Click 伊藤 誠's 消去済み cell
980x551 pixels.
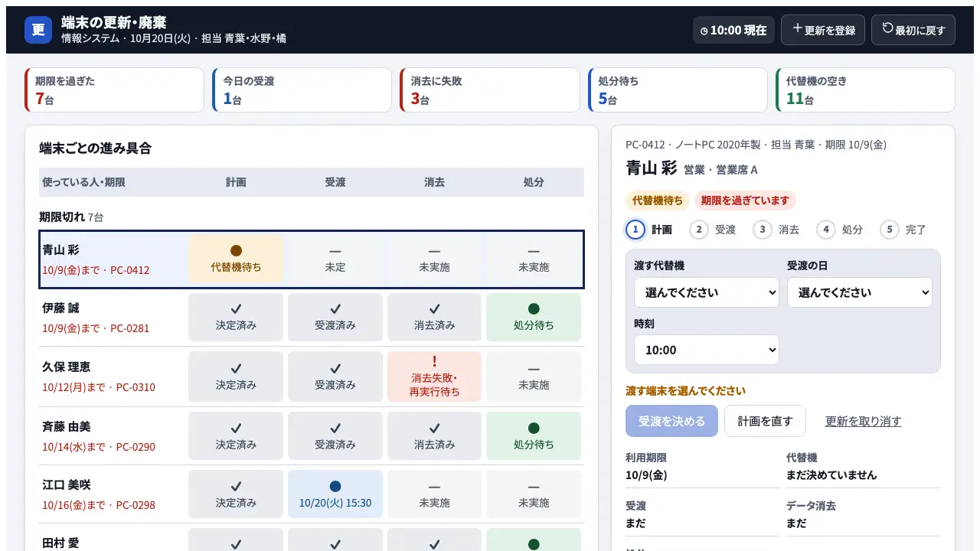[x=434, y=317]
